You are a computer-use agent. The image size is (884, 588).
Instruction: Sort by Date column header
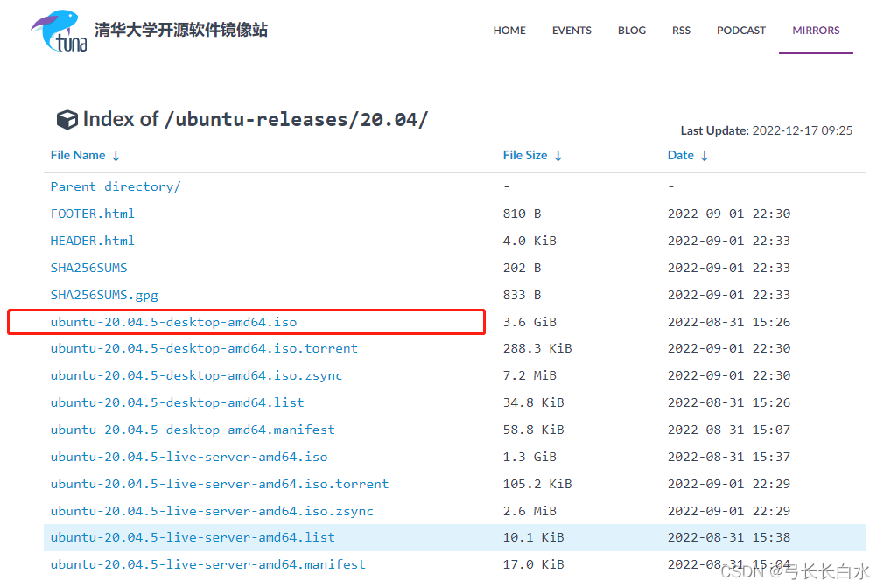680,155
